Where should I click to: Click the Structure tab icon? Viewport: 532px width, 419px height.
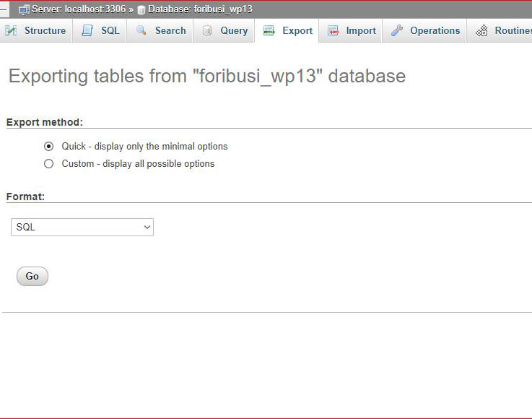coord(11,30)
